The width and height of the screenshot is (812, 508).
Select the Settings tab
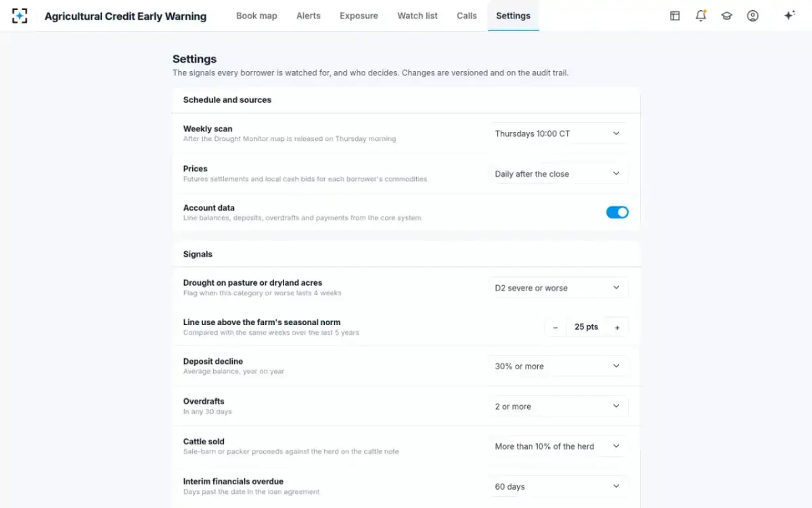pos(513,16)
